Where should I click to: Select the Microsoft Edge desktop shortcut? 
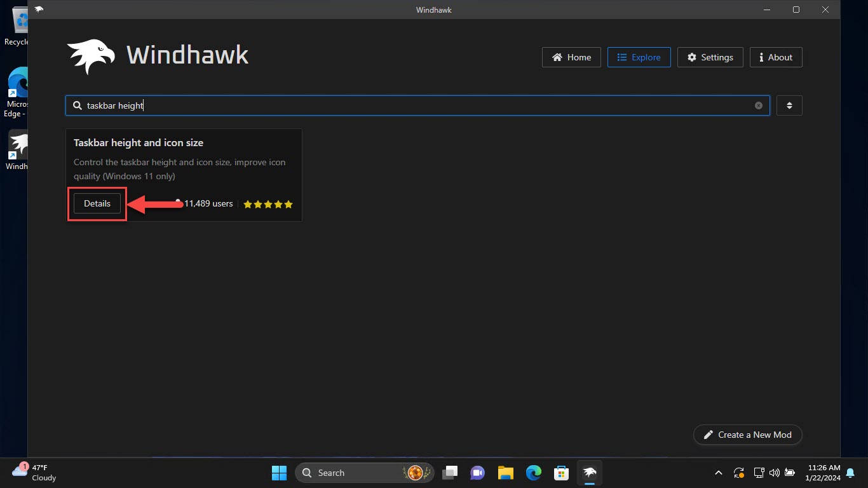coord(15,93)
